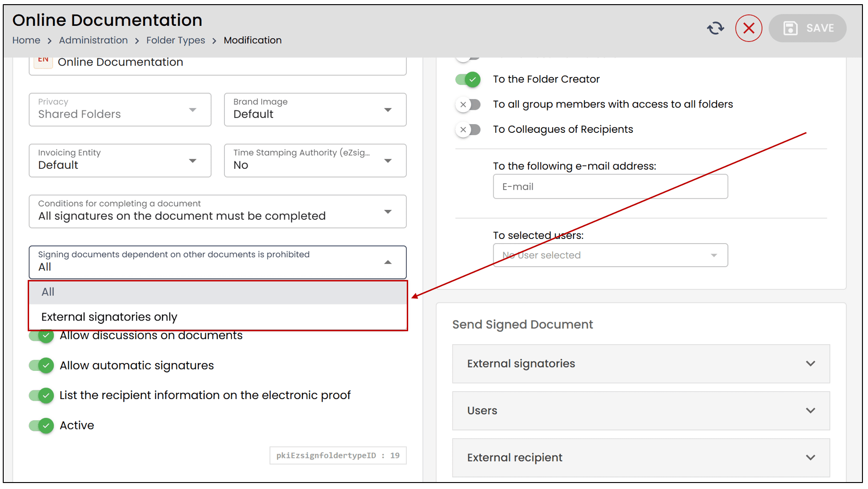This screenshot has height=489, width=868.
Task: Select 'External signatories only' option
Action: 109,317
